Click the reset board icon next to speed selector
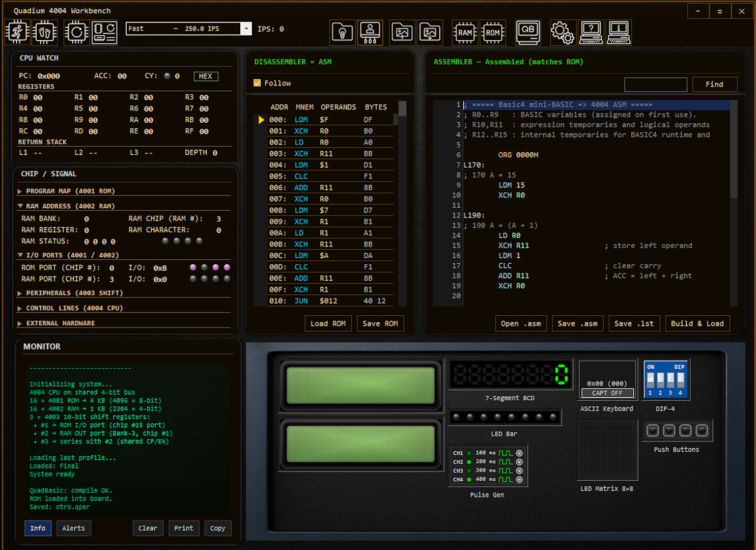 [x=104, y=33]
